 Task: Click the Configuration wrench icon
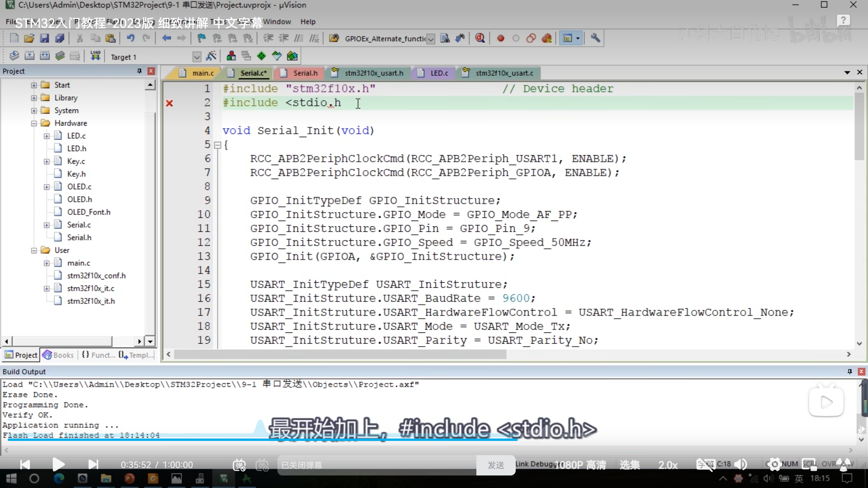595,38
